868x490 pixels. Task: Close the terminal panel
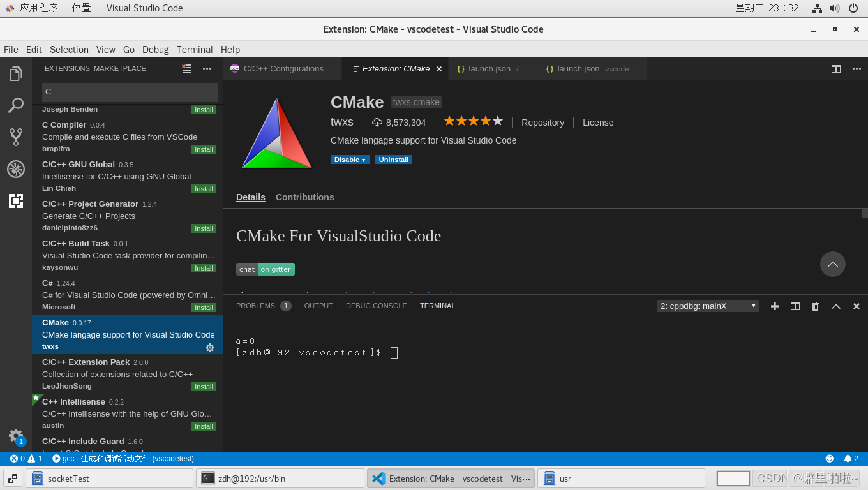pyautogui.click(x=856, y=306)
